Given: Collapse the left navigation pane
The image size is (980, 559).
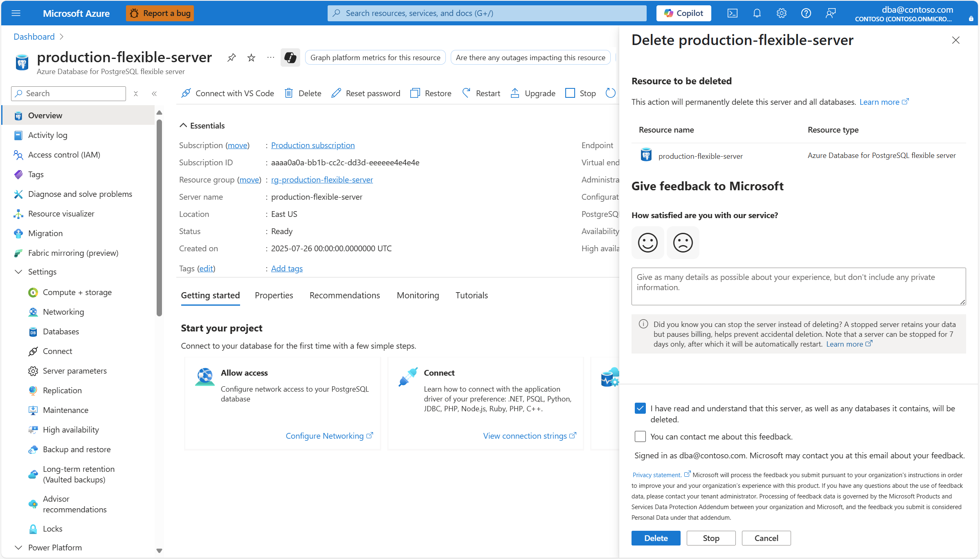Looking at the screenshot, I should (154, 94).
